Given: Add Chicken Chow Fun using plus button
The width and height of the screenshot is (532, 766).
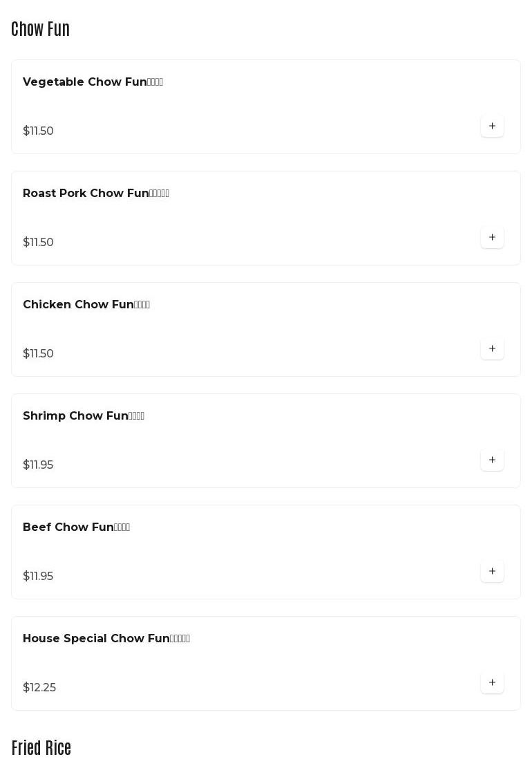Looking at the screenshot, I should tap(492, 348).
